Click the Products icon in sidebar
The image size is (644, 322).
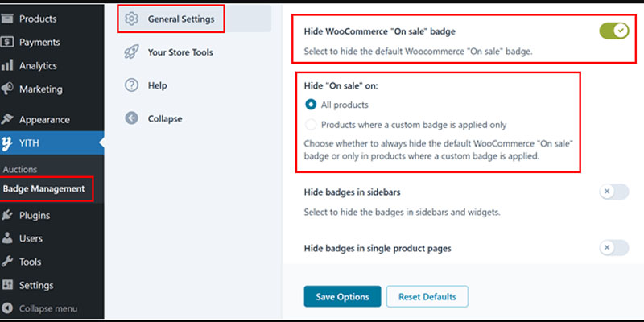[x=7, y=19]
